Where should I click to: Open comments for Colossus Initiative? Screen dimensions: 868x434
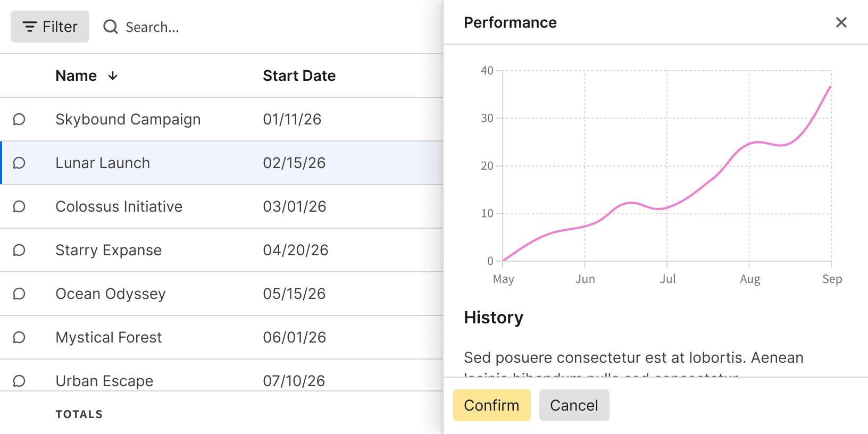click(x=19, y=206)
